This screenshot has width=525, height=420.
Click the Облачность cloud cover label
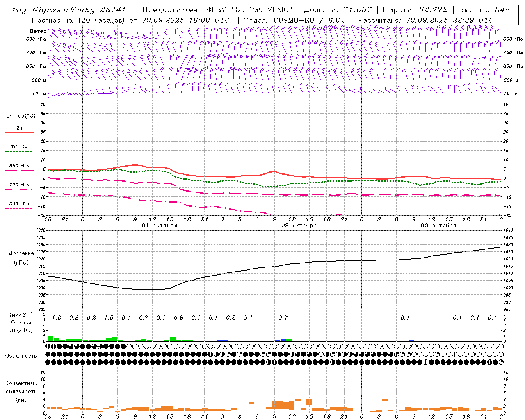(x=21, y=356)
